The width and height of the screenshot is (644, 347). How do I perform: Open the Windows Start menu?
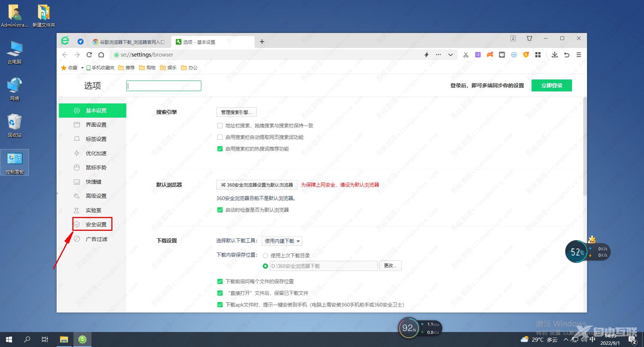tap(9, 340)
